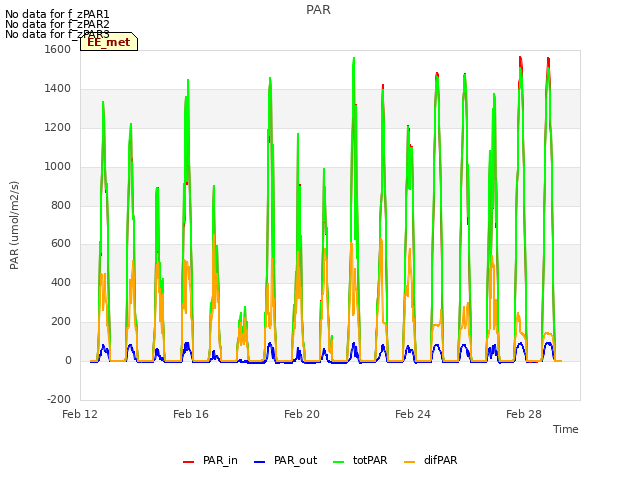Click the Feb 12 x-axis label
Viewport: 640px width, 480px height.
tap(80, 414)
